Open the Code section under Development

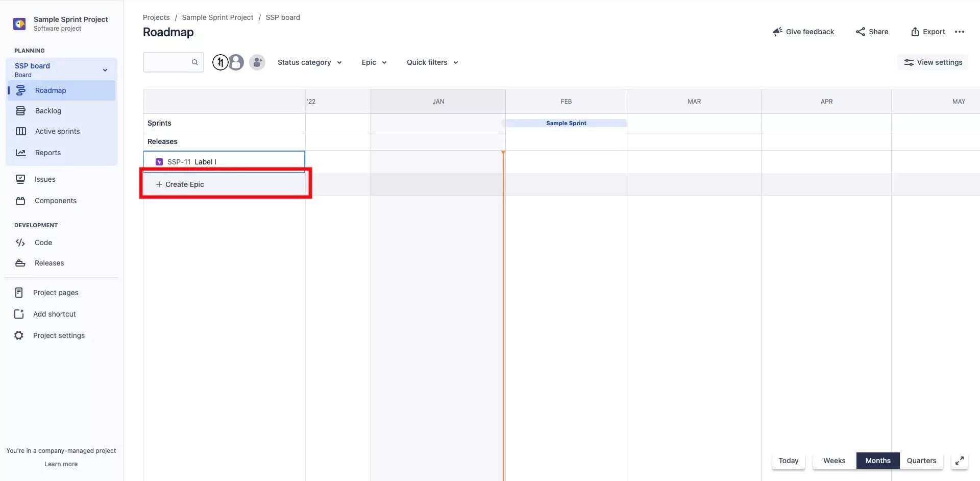point(43,242)
